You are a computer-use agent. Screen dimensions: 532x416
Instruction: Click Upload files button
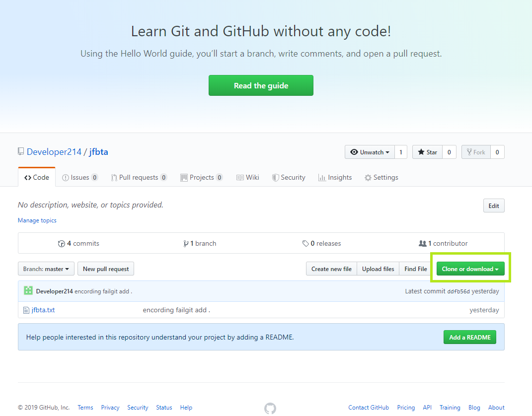coord(378,269)
